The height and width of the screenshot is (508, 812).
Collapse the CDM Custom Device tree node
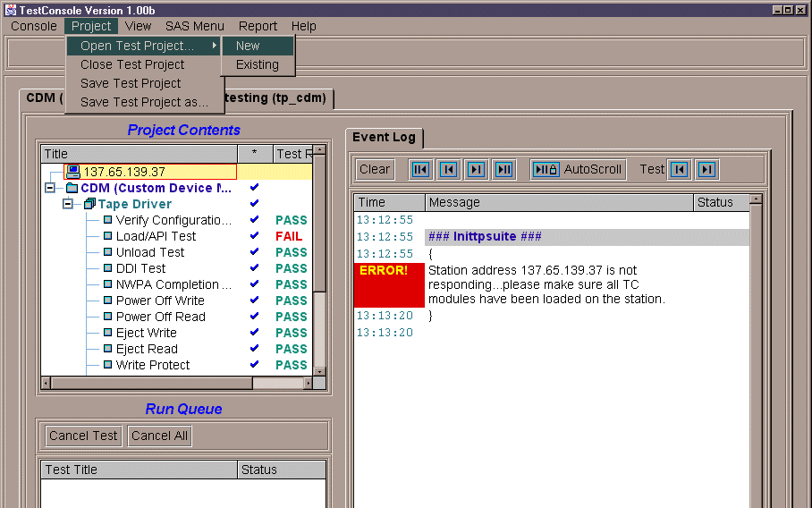pyautogui.click(x=50, y=188)
